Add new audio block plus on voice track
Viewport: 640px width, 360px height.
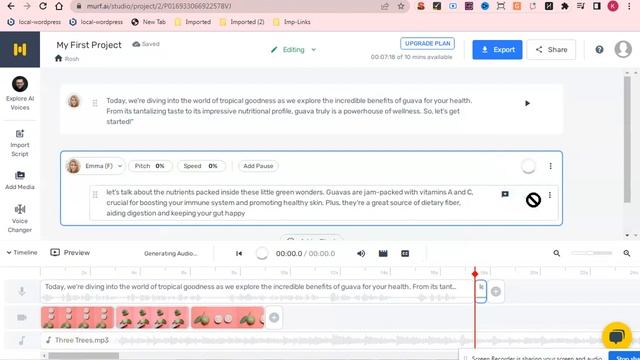click(496, 291)
